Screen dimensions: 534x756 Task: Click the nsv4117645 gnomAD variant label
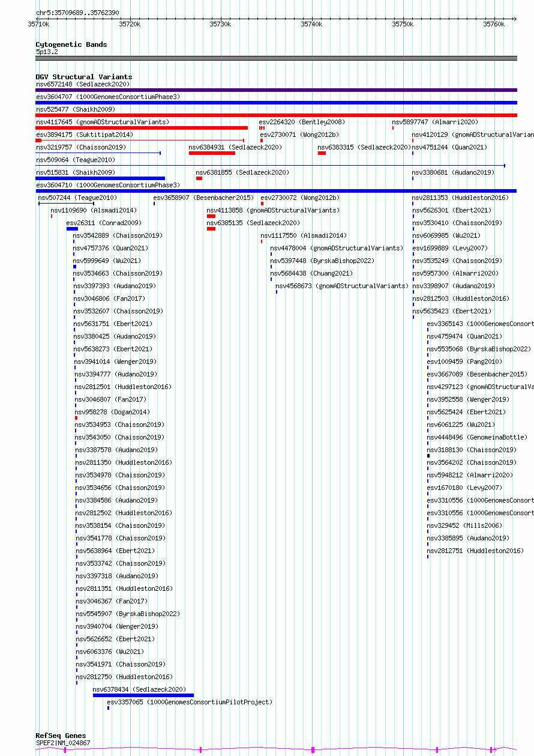pos(102,122)
